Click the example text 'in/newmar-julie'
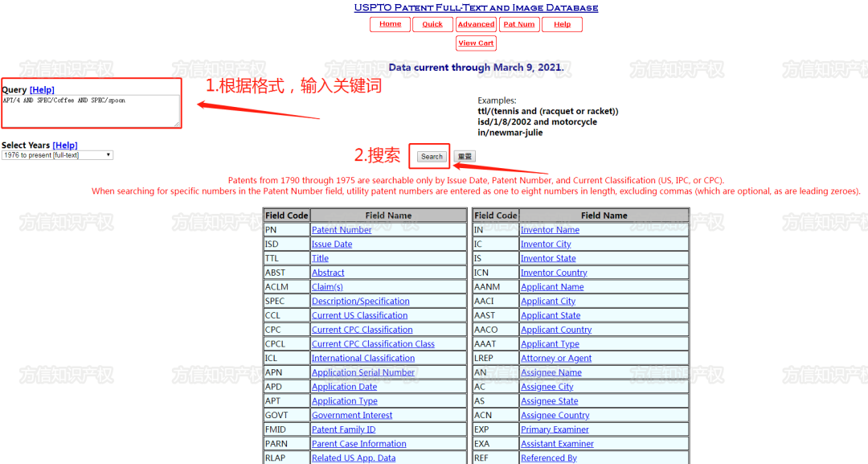Screen dimensions: 868x464 pyautogui.click(x=510, y=133)
